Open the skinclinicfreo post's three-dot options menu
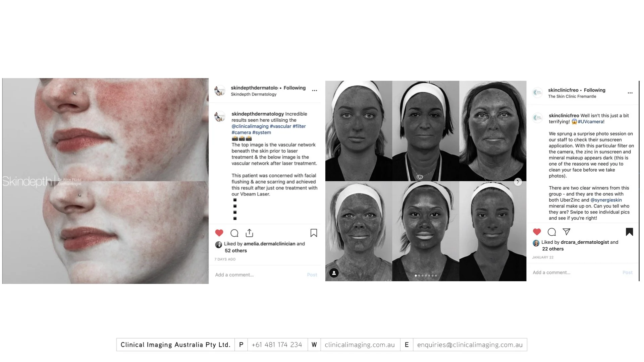Screen dimensions: 644x362 (630, 93)
